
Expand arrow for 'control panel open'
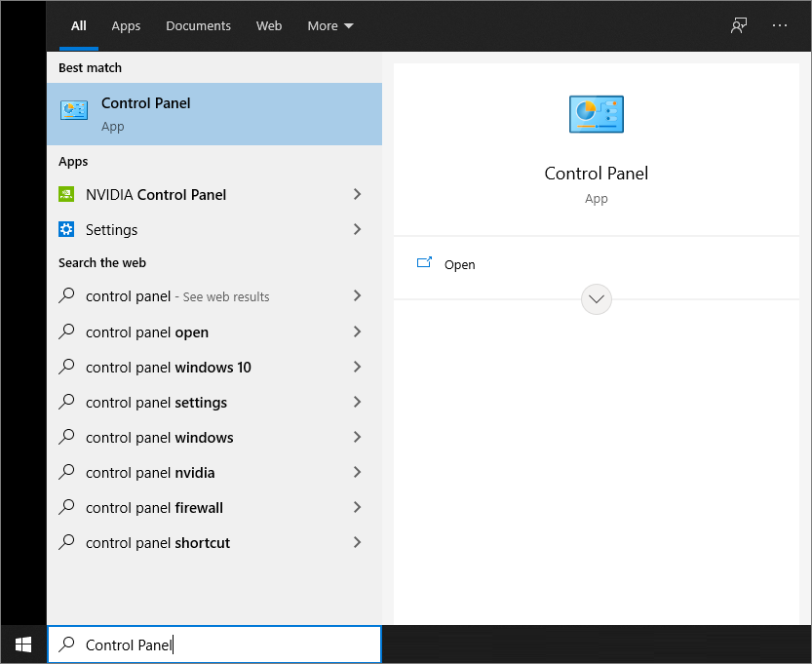357,332
